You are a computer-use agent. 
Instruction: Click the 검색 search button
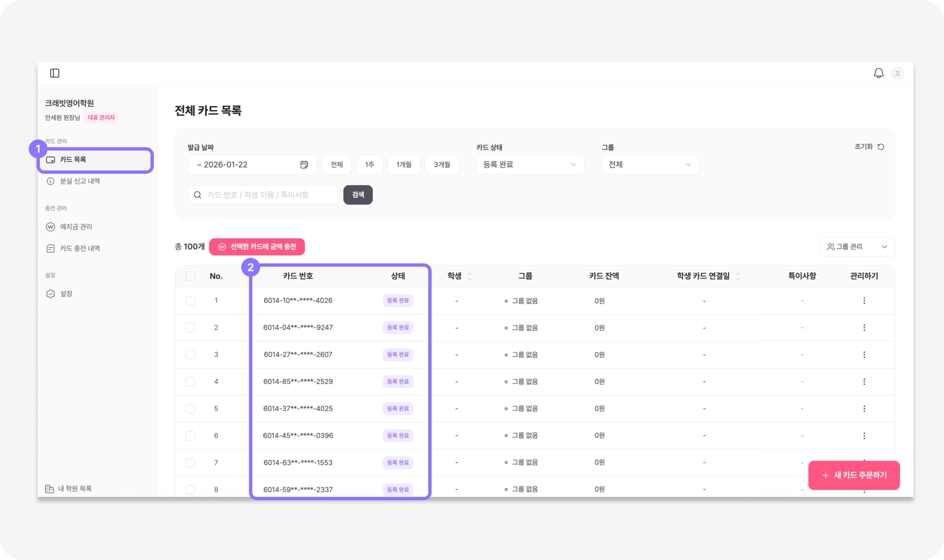tap(358, 195)
